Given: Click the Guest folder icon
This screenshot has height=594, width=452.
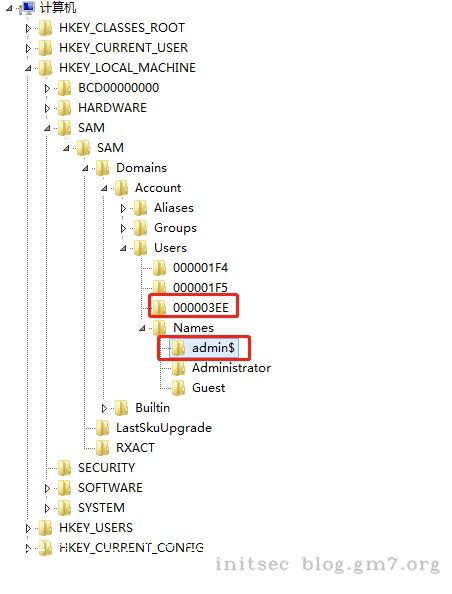Looking at the screenshot, I should pyautogui.click(x=178, y=388).
